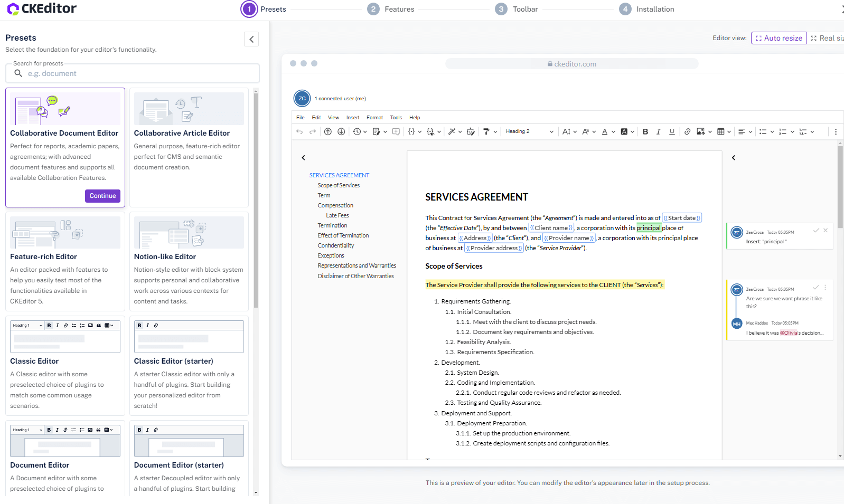Click the Underline icon
Viewport: 844px width, 504px height.
pyautogui.click(x=672, y=132)
